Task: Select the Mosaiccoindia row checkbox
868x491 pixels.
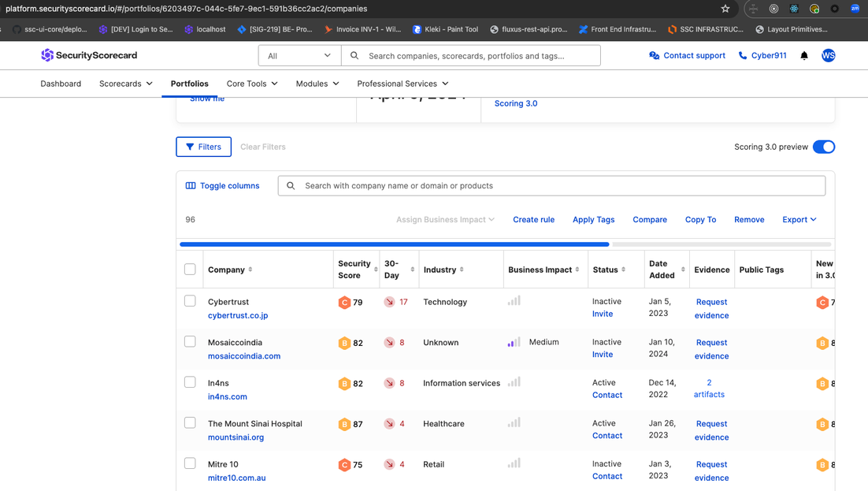Action: [190, 341]
